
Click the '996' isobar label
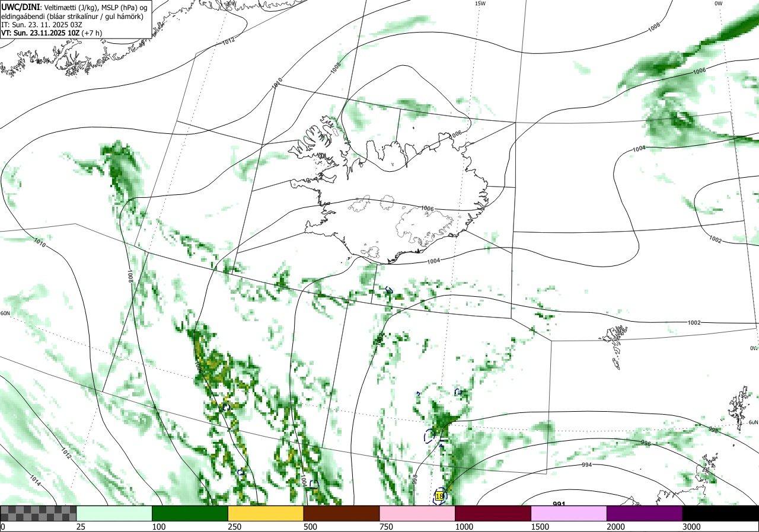click(646, 443)
